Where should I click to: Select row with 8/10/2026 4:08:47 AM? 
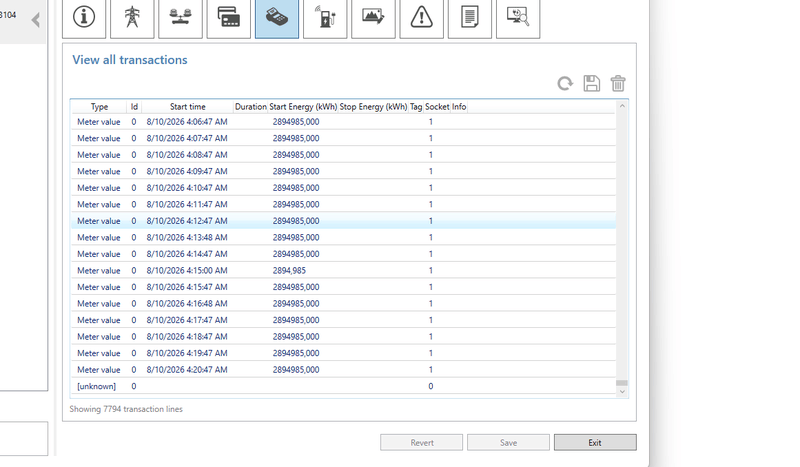[343, 155]
